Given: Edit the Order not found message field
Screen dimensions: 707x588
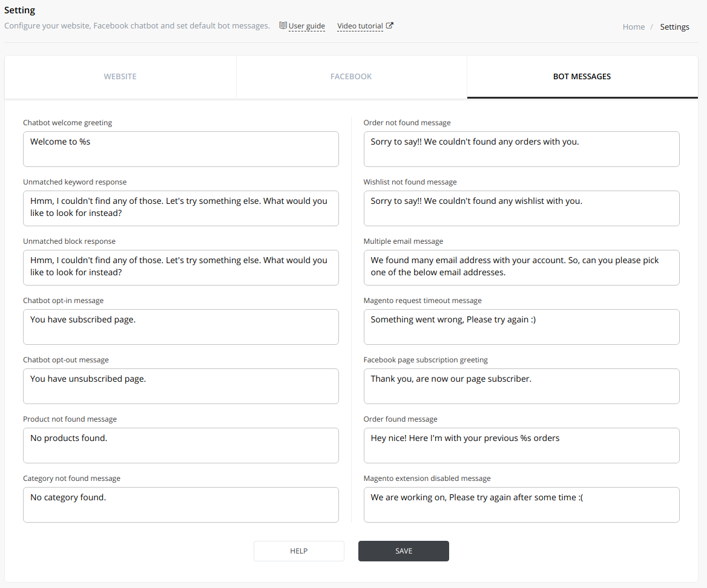Looking at the screenshot, I should (522, 149).
